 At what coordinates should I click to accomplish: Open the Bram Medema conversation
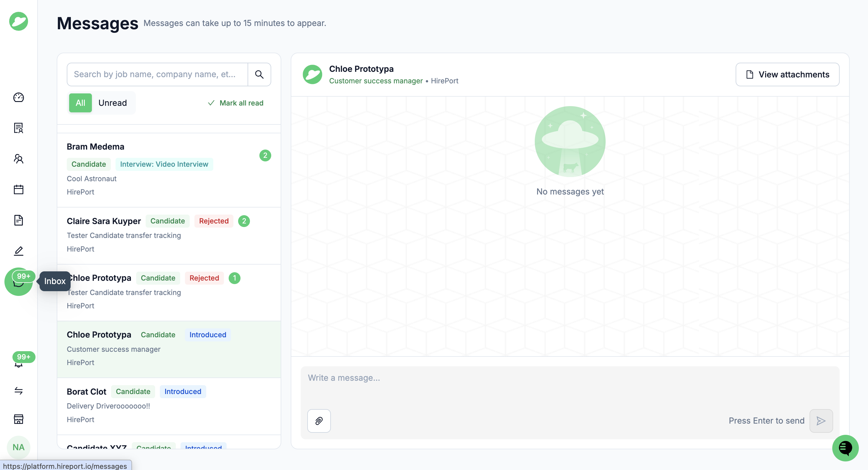pyautogui.click(x=169, y=170)
